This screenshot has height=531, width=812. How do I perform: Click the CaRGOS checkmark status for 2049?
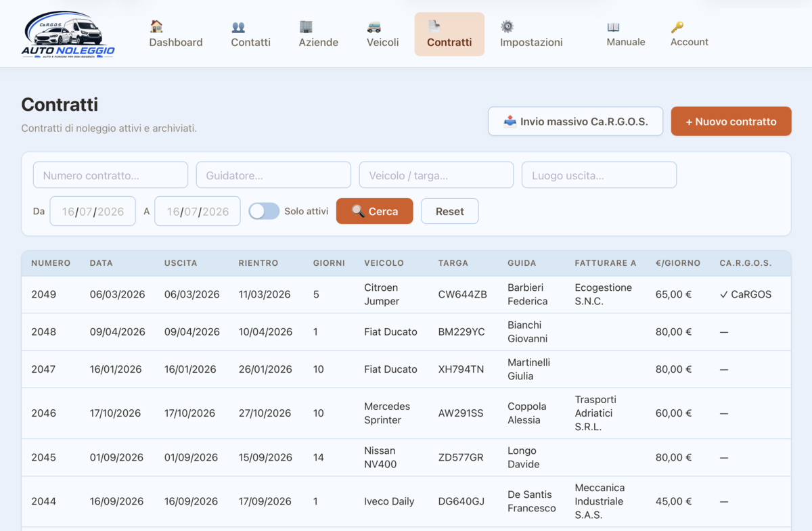(746, 295)
